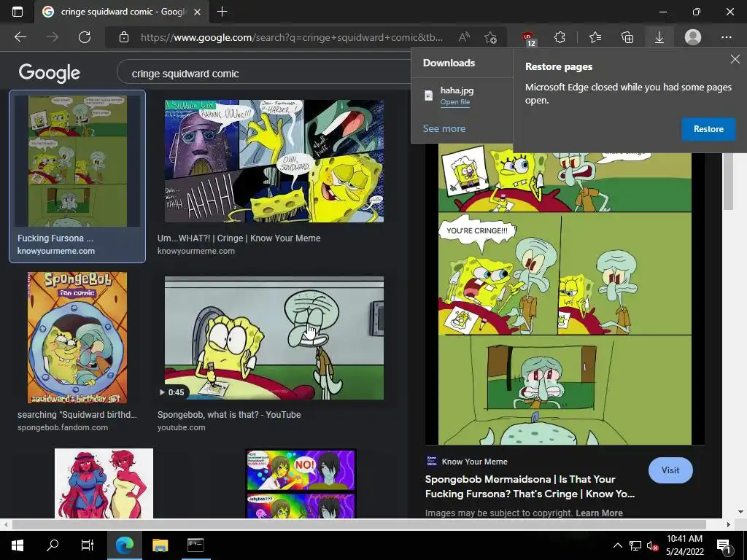Refresh the page with the reload icon

tap(85, 37)
